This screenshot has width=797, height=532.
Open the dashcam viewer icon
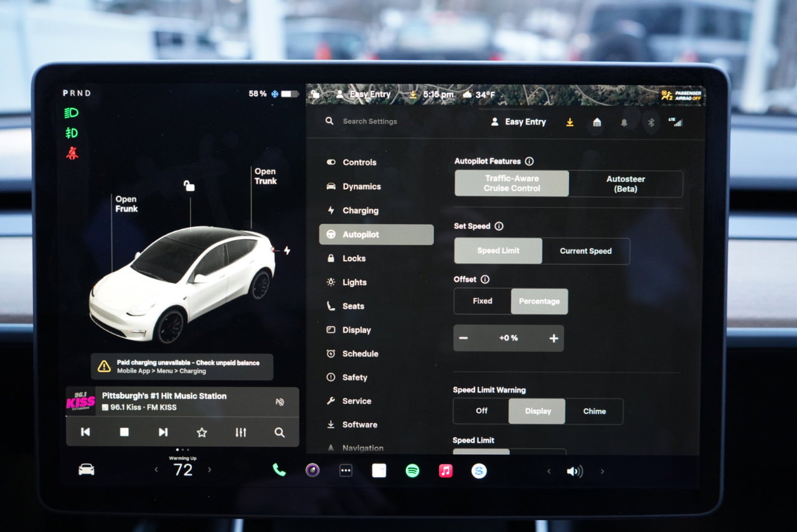point(312,470)
